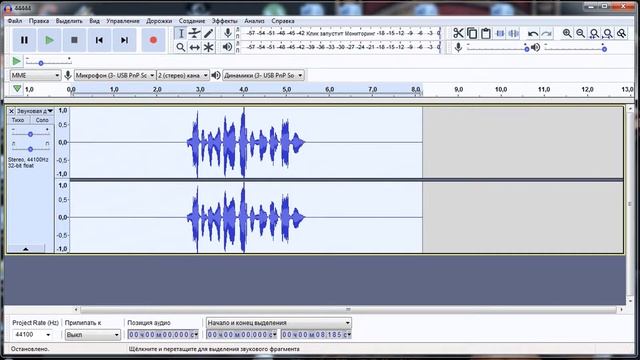This screenshot has height=360, width=640.
Task: Skip to end of track
Action: [124, 40]
